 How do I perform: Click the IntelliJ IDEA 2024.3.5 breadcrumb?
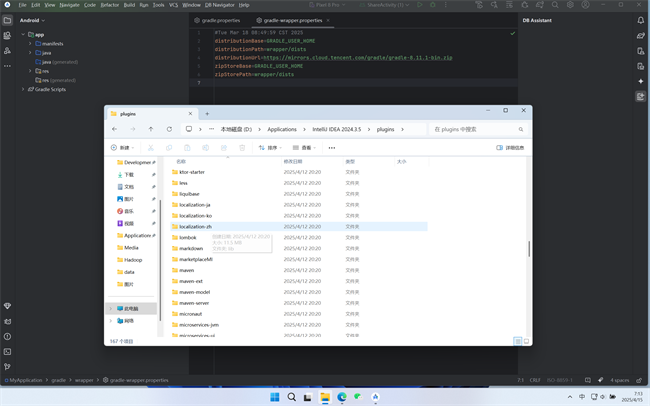tap(335, 129)
